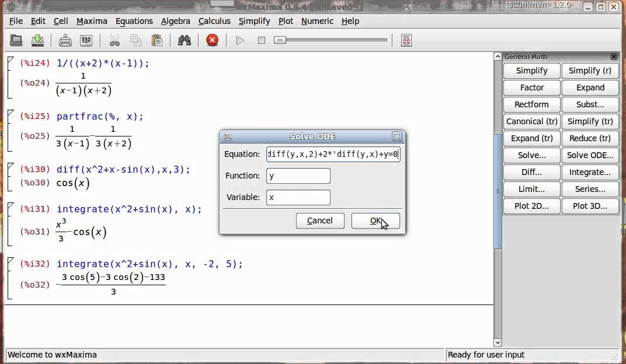Click the worksheet scrollbar down arrow
Image resolution: width=626 pixels, height=364 pixels.
(x=498, y=342)
